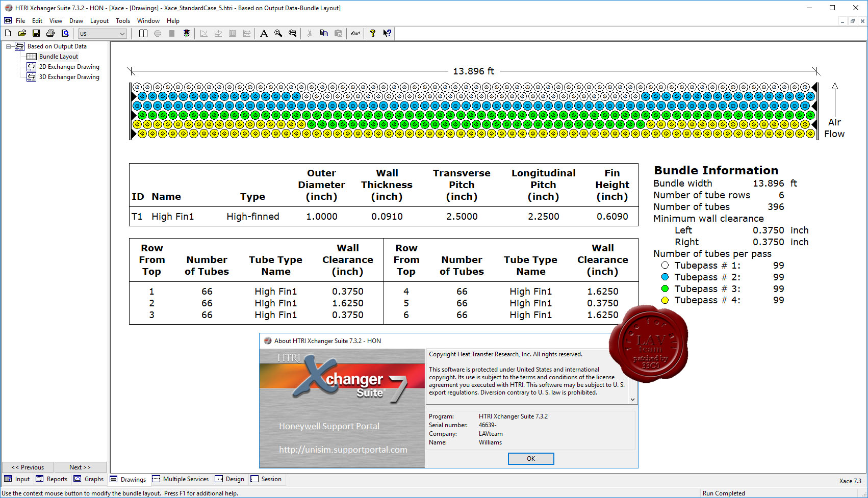Click the << Previous button
The image size is (868, 498).
28,467
